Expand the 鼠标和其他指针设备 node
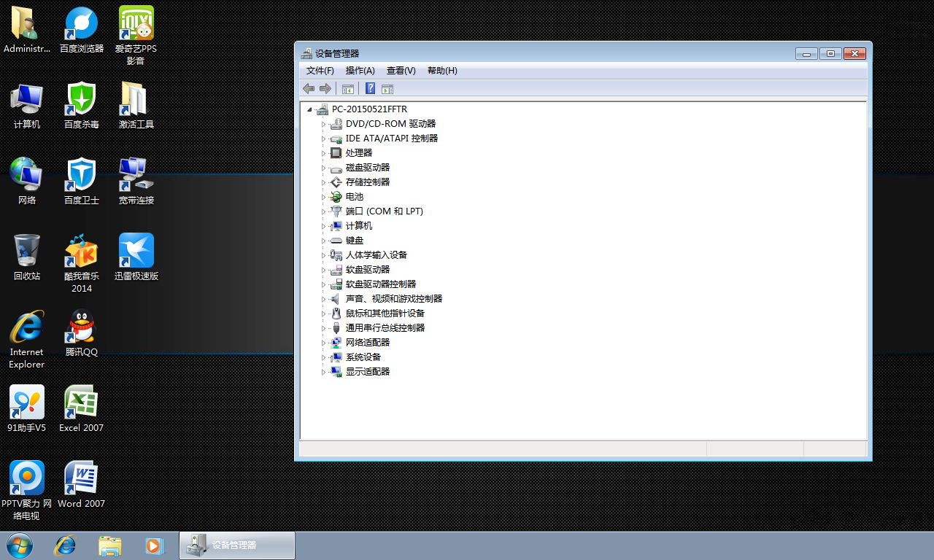 click(x=324, y=313)
